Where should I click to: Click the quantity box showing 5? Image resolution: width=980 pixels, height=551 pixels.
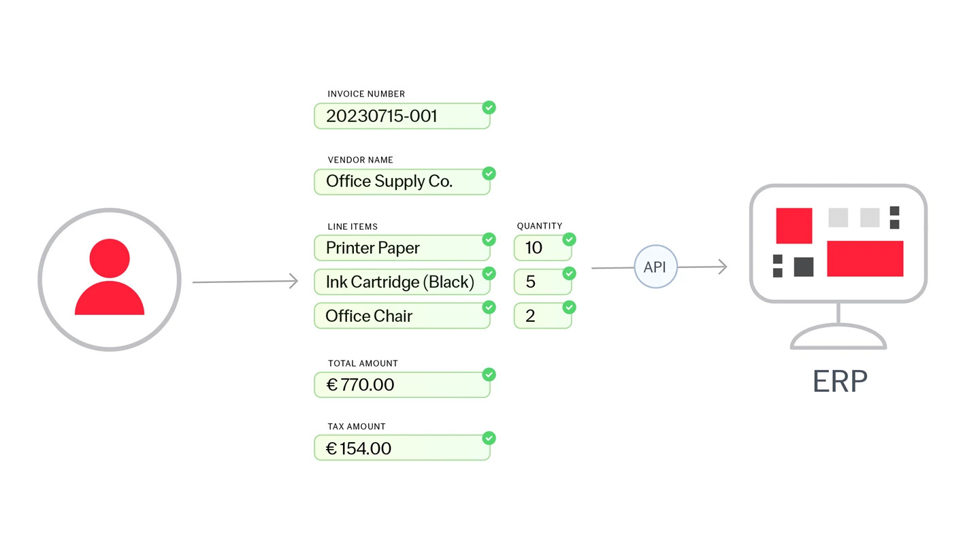point(542,282)
